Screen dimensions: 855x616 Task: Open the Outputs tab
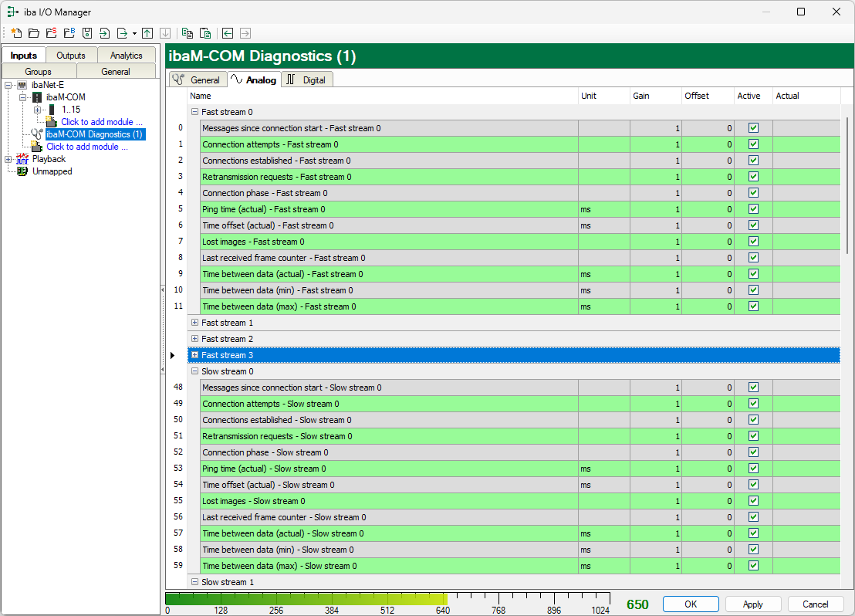click(71, 56)
